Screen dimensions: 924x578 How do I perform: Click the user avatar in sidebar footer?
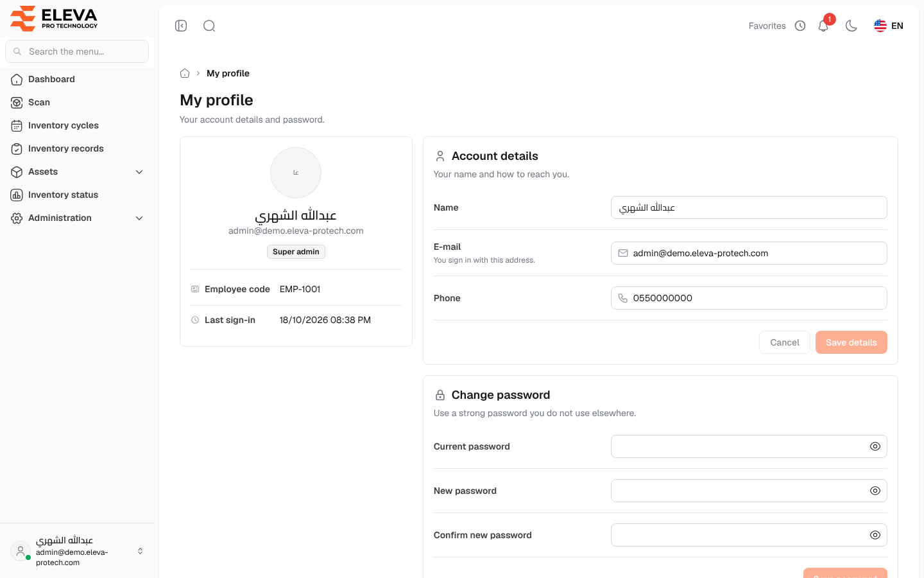coord(21,551)
